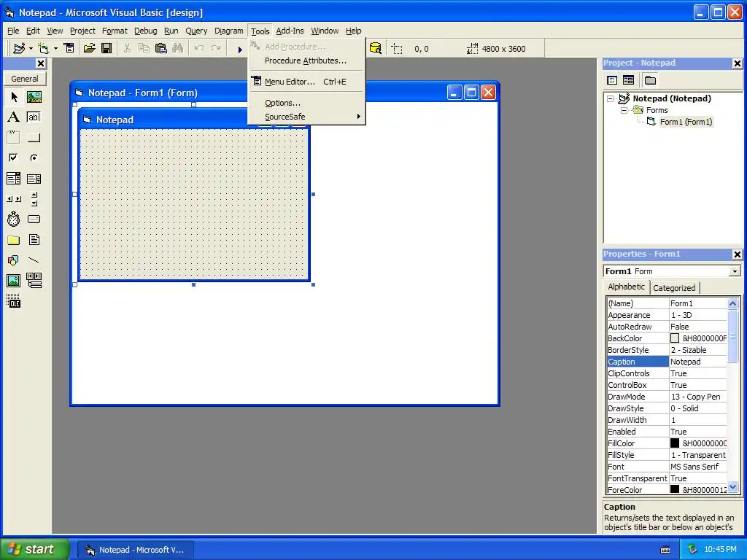Click the Windows start button
This screenshot has height=560, width=747.
(x=34, y=550)
